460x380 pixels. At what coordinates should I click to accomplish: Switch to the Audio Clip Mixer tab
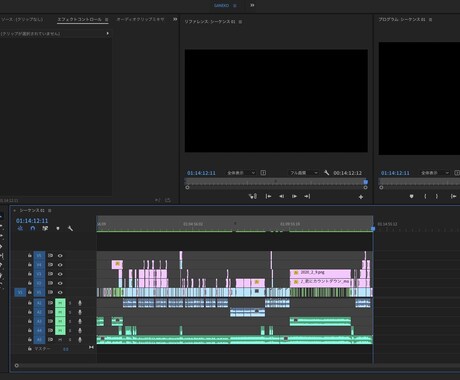[140, 19]
